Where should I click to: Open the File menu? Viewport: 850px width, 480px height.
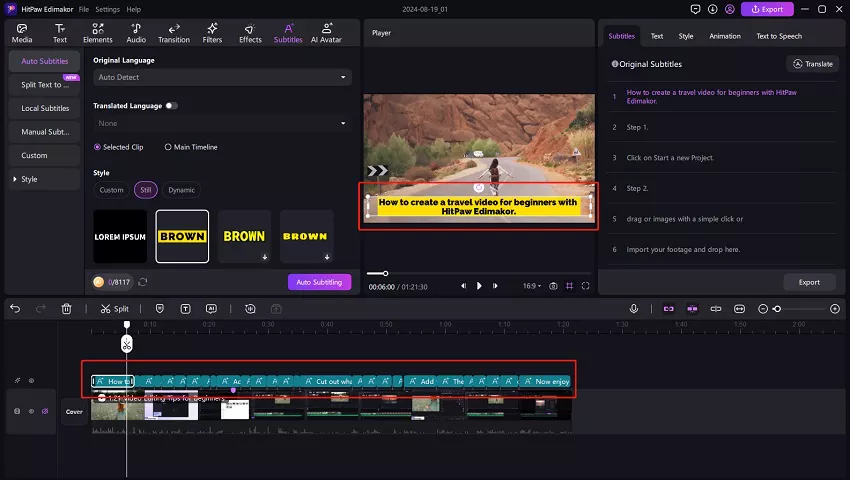pos(83,9)
